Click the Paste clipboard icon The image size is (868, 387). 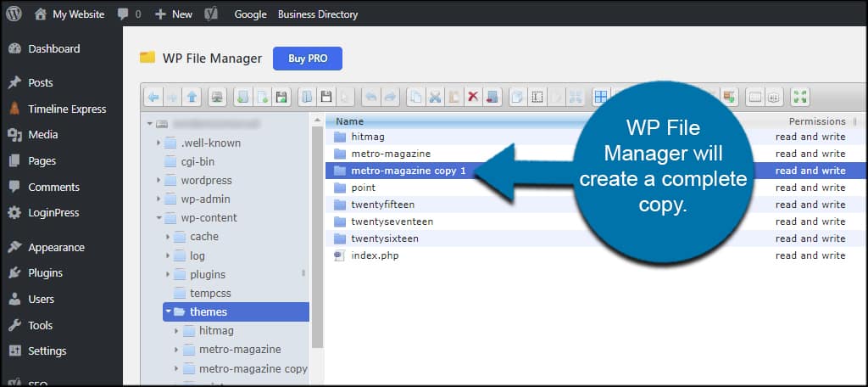[454, 97]
